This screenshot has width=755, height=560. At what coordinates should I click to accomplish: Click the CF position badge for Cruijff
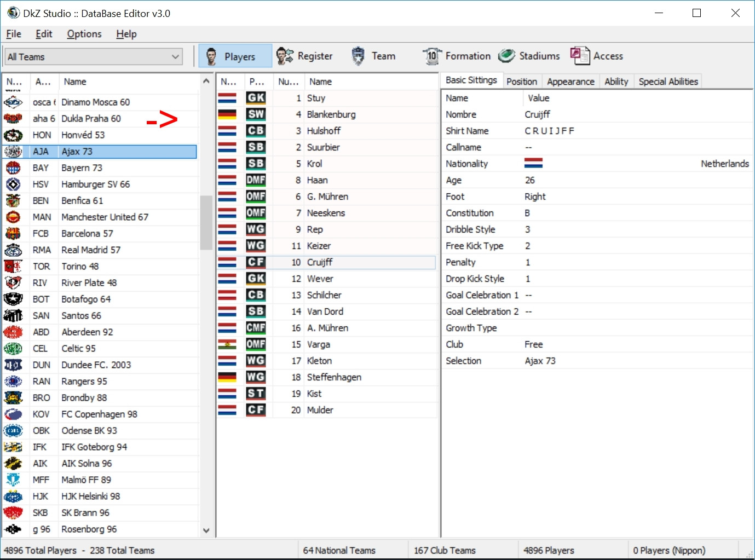pos(256,262)
